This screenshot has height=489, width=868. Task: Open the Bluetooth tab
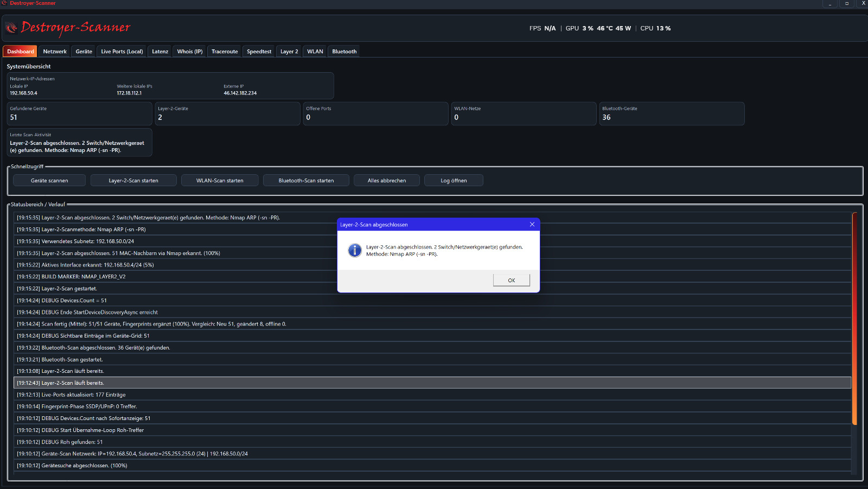click(344, 52)
